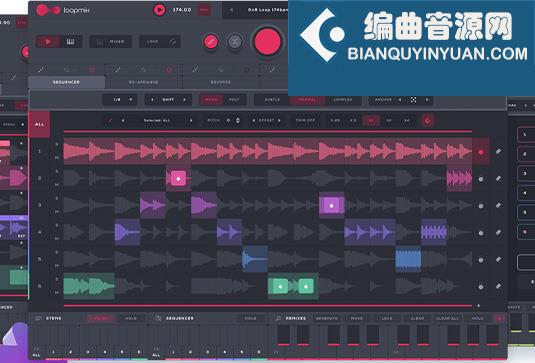535x363 pixels.
Task: Toggle Hold in the Stems section
Action: pos(131,318)
